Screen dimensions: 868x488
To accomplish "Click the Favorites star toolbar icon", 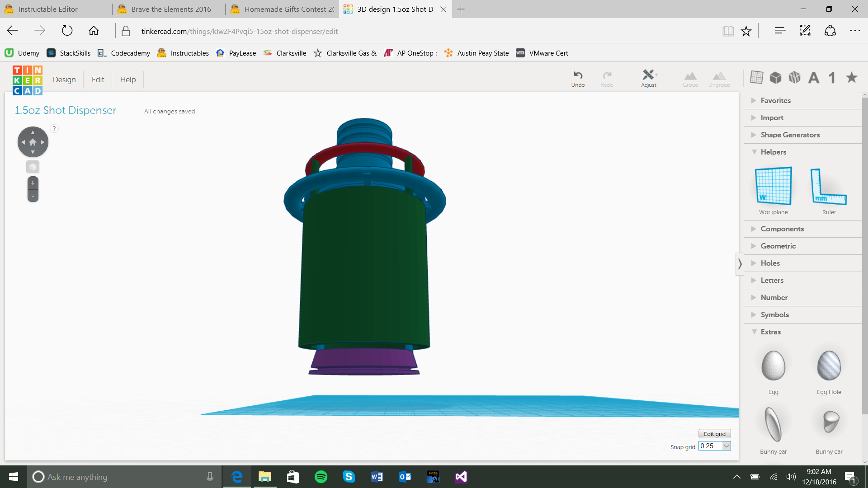I will click(x=852, y=78).
